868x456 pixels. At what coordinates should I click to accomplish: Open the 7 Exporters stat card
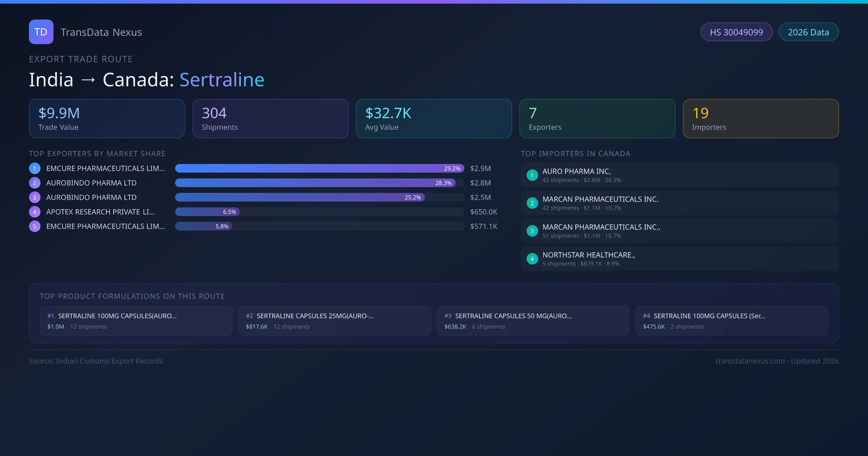click(597, 118)
